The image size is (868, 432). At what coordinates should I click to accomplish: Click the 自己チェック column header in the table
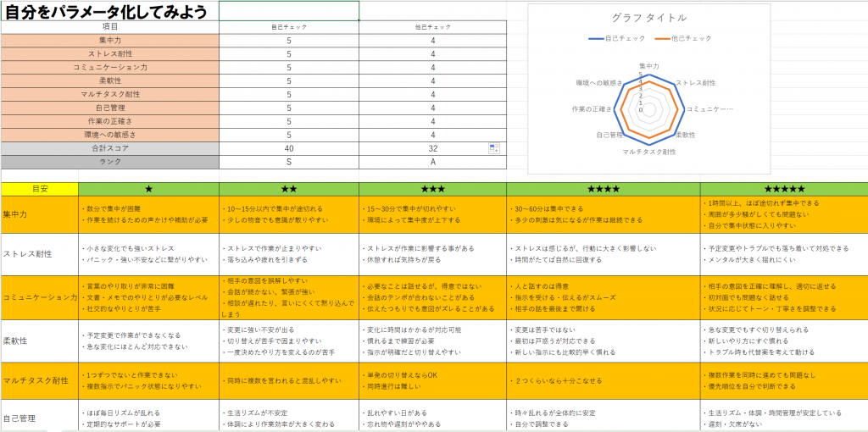(288, 27)
